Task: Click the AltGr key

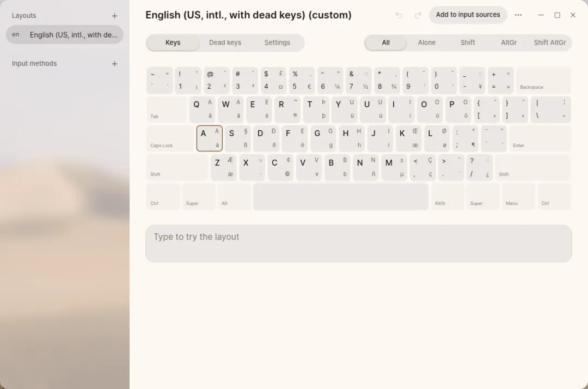Action: click(x=448, y=196)
